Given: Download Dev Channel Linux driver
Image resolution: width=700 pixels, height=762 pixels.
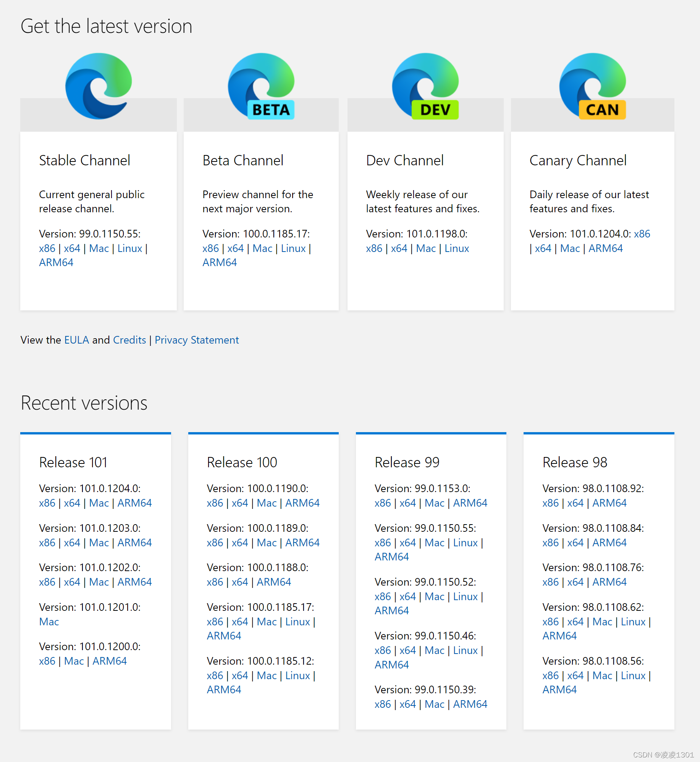Looking at the screenshot, I should click(x=457, y=248).
